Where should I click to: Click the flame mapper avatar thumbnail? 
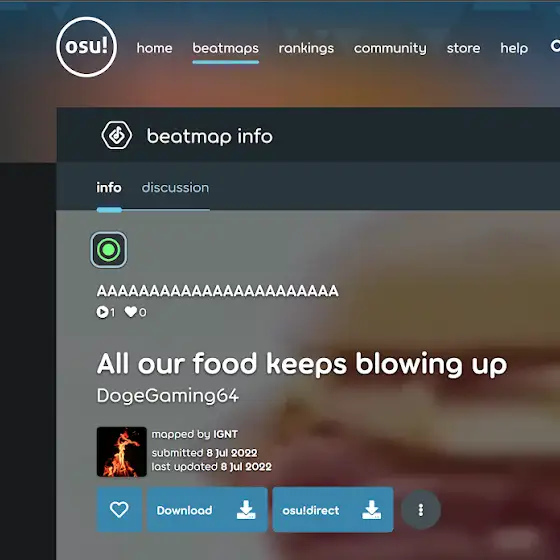point(121,452)
